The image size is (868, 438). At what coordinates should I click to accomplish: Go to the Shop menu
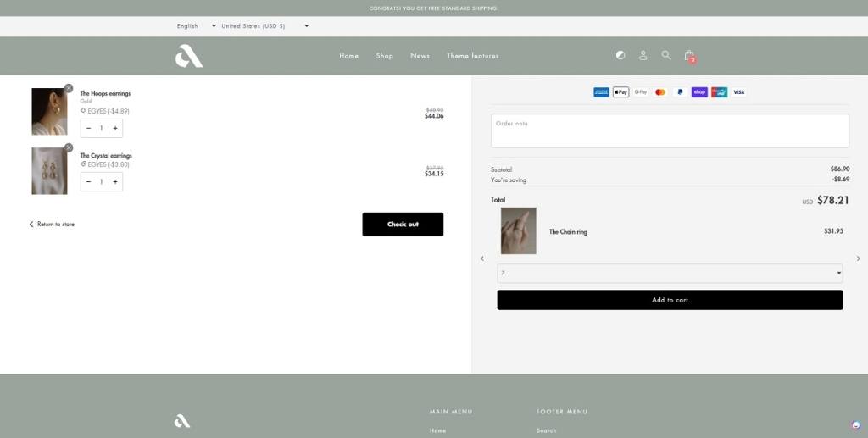coord(385,56)
